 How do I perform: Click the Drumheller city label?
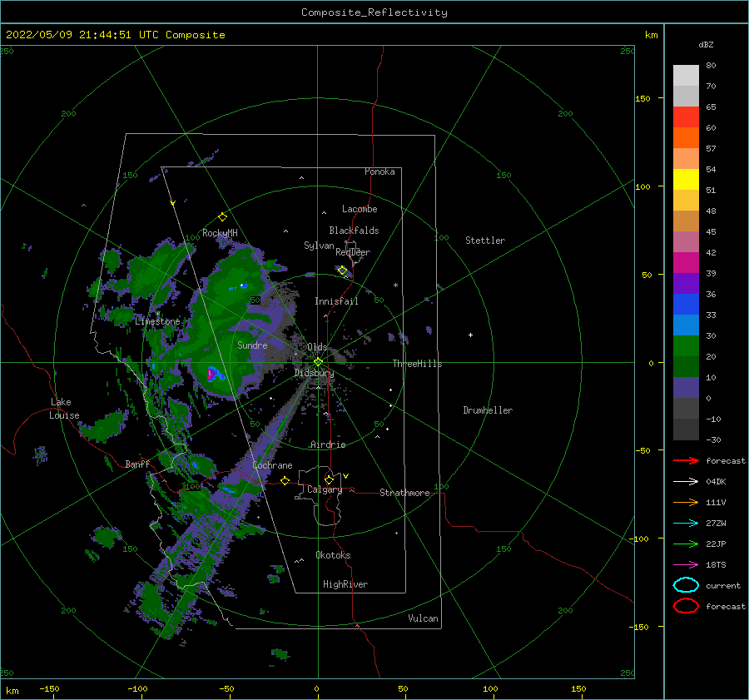click(488, 410)
